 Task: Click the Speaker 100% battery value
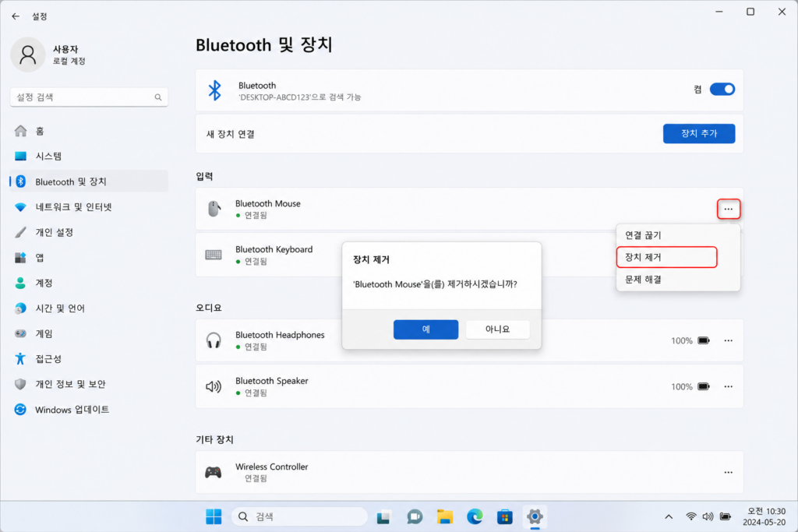[x=681, y=386]
